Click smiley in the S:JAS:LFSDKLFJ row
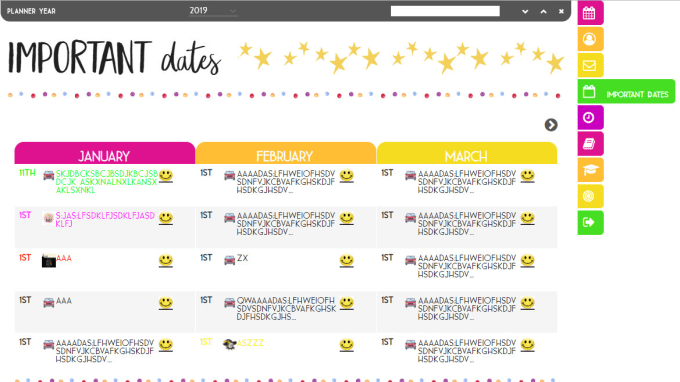 pos(166,218)
